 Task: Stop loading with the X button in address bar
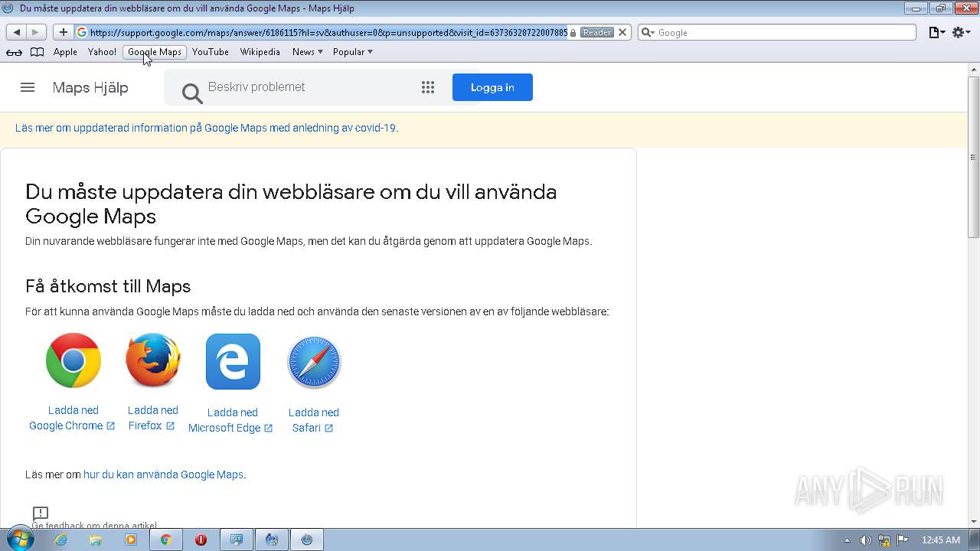pos(622,32)
